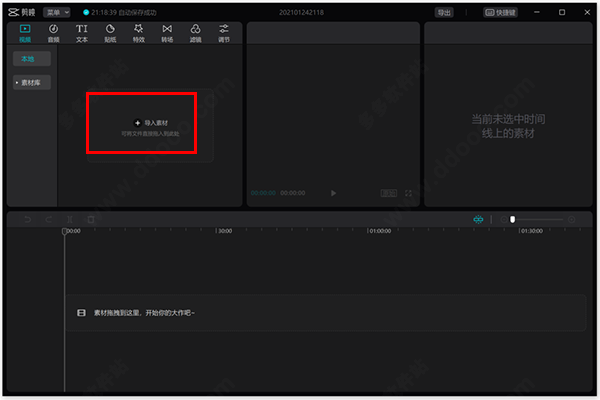Toggle preview fullscreen icon
This screenshot has width=600, height=400.
[408, 193]
